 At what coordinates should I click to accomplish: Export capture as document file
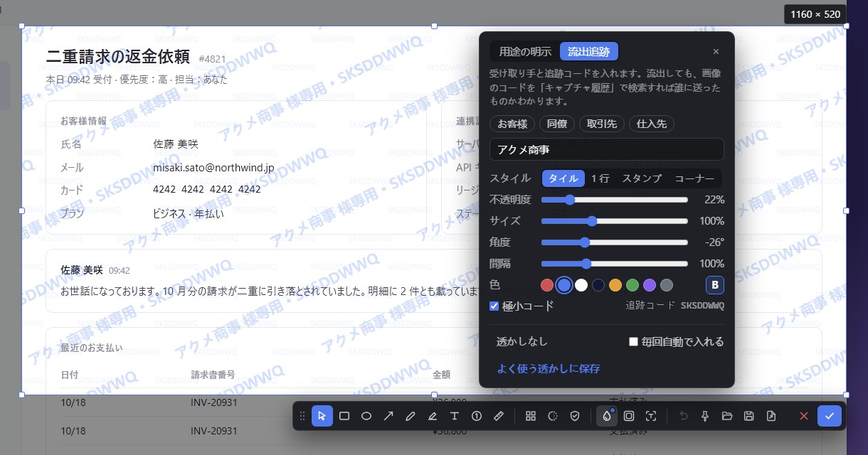tap(771, 416)
